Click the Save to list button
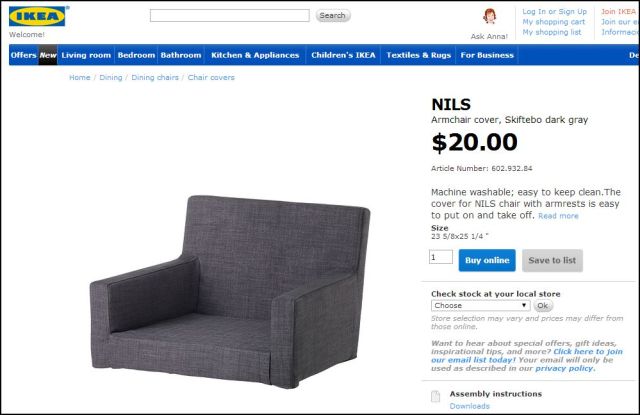Screen dimensions: 640x415 (x=552, y=260)
